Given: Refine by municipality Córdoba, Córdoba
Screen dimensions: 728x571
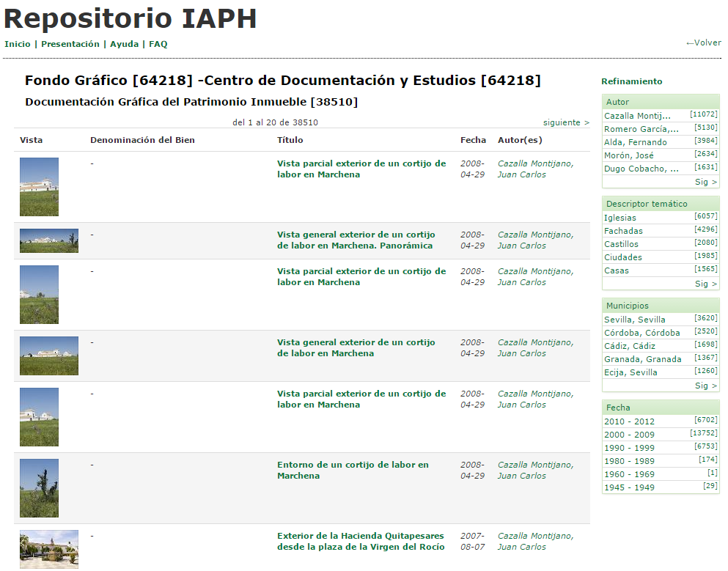Looking at the screenshot, I should (x=641, y=333).
